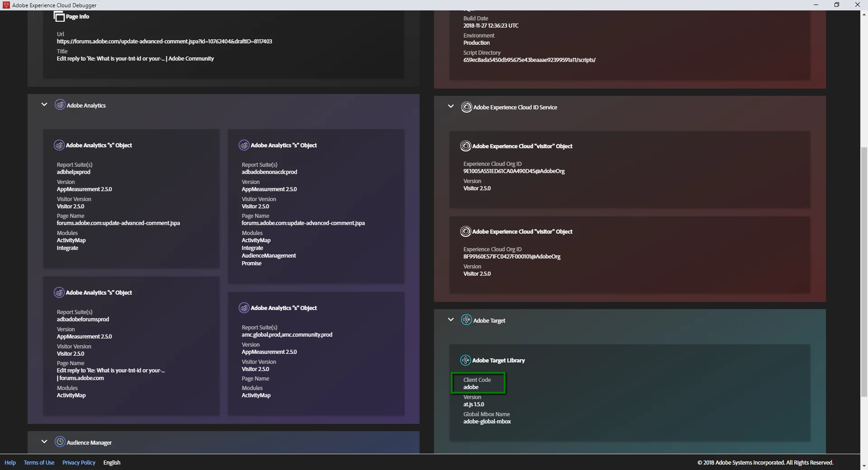This screenshot has width=868, height=470.
Task: Select the Script Directory path value
Action: pyautogui.click(x=529, y=60)
